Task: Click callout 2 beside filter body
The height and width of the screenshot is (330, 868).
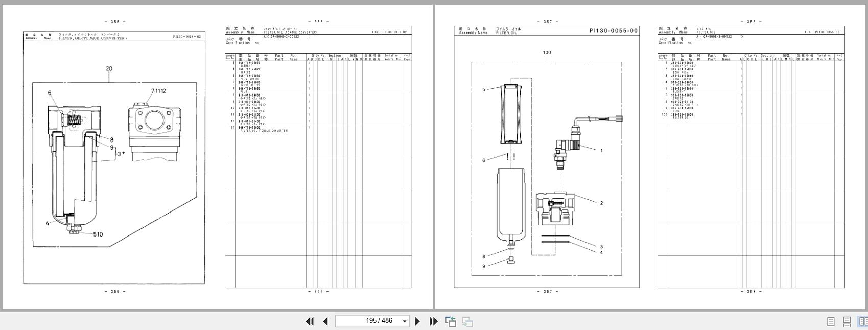Action: coord(601,203)
